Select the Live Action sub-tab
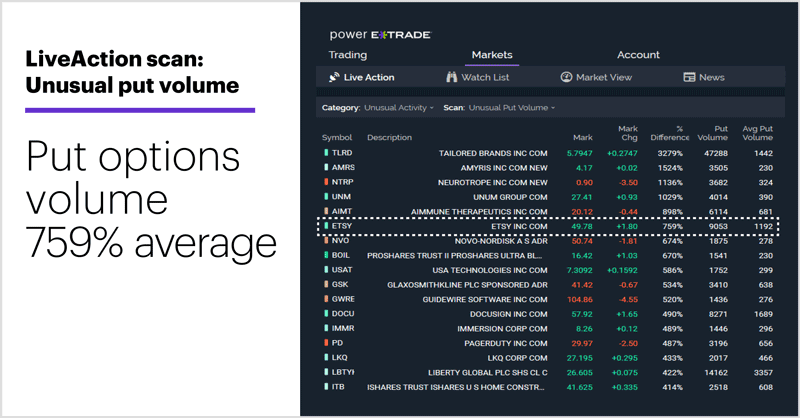Image resolution: width=800 pixels, height=418 pixels. click(362, 77)
